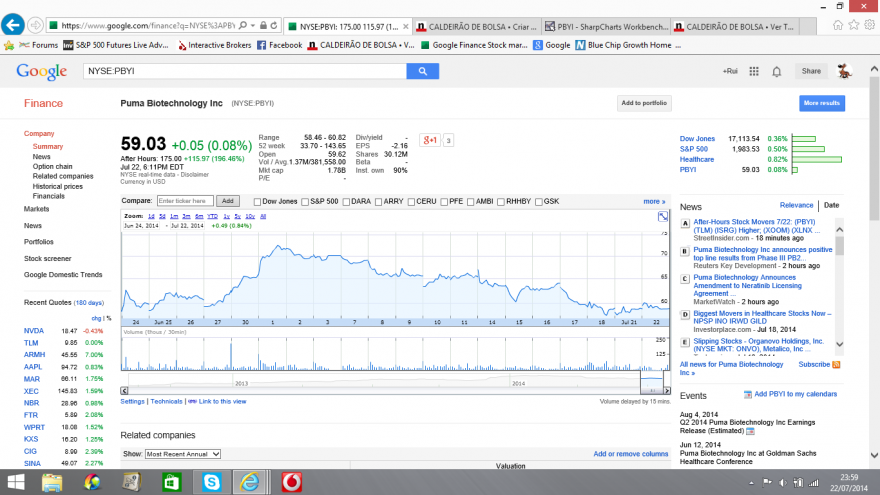This screenshot has height=495, width=880.
Task: Expand chart to full view icon
Action: tap(663, 216)
